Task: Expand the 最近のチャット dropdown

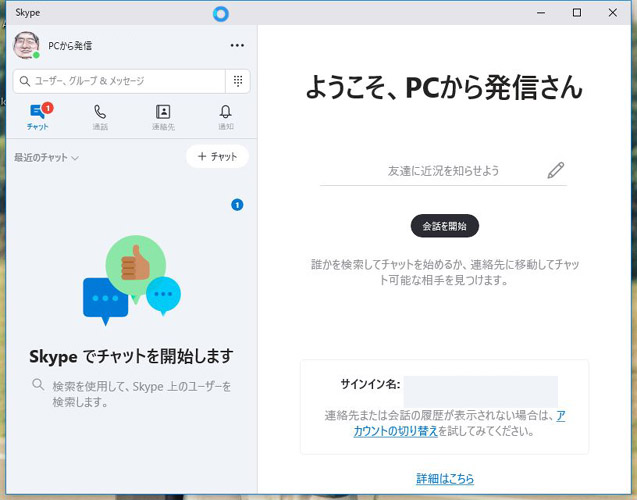Action: pyautogui.click(x=46, y=158)
